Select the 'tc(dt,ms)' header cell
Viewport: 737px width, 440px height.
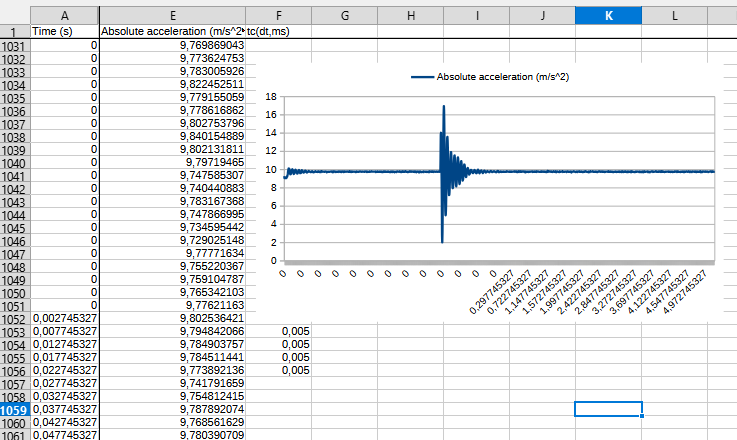[278, 32]
